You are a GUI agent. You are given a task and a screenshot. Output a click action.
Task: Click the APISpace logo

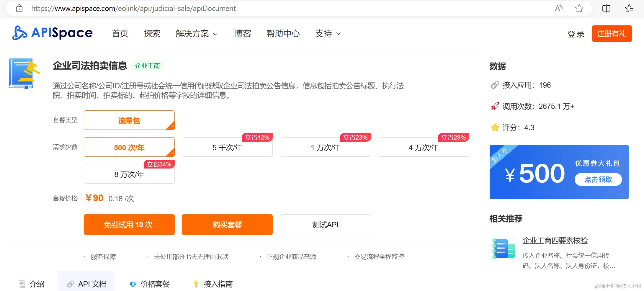[53, 33]
